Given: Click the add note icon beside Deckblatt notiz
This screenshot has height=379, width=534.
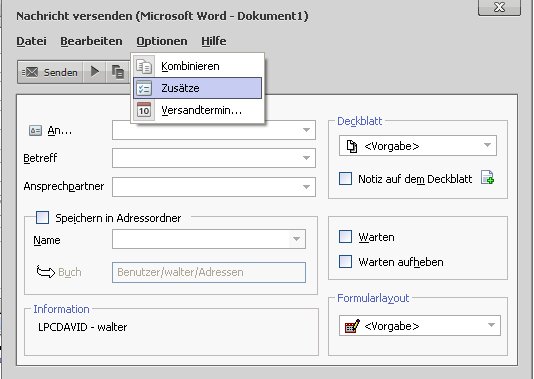Looking at the screenshot, I should pyautogui.click(x=487, y=178).
